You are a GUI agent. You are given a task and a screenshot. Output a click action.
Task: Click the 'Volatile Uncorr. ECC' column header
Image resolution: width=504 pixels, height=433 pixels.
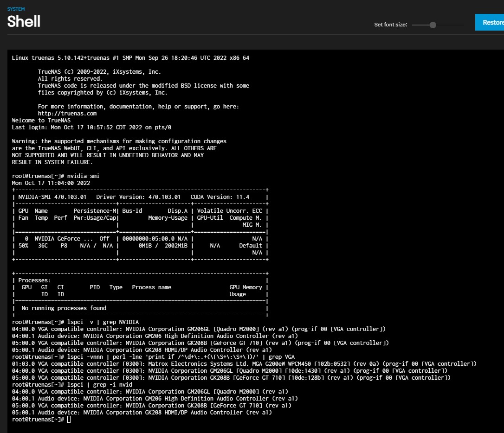[230, 211]
